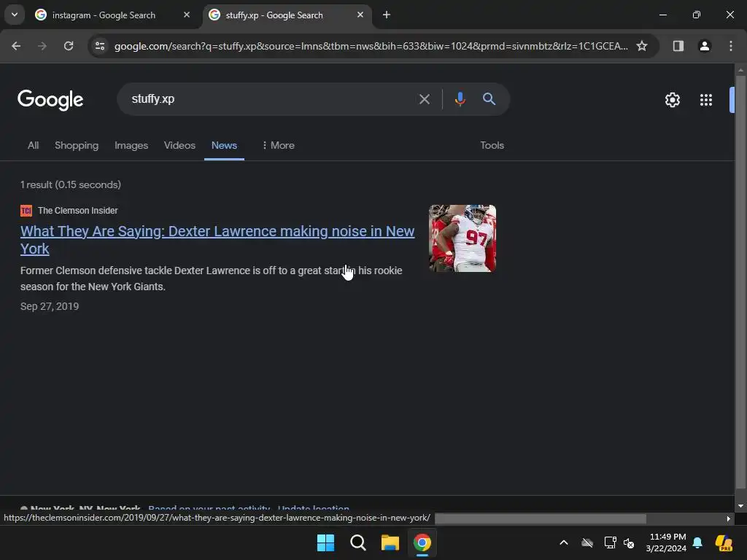
Task: Open the network status tray icon
Action: [611, 542]
